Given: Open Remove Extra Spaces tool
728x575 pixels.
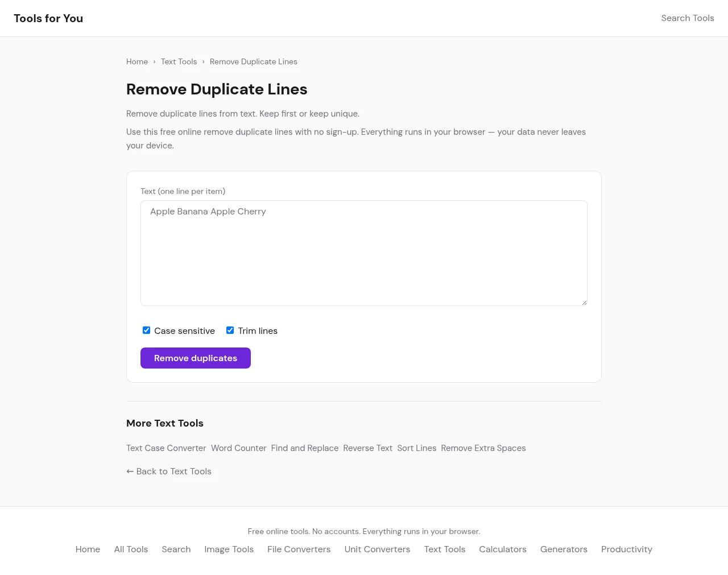Looking at the screenshot, I should (483, 448).
